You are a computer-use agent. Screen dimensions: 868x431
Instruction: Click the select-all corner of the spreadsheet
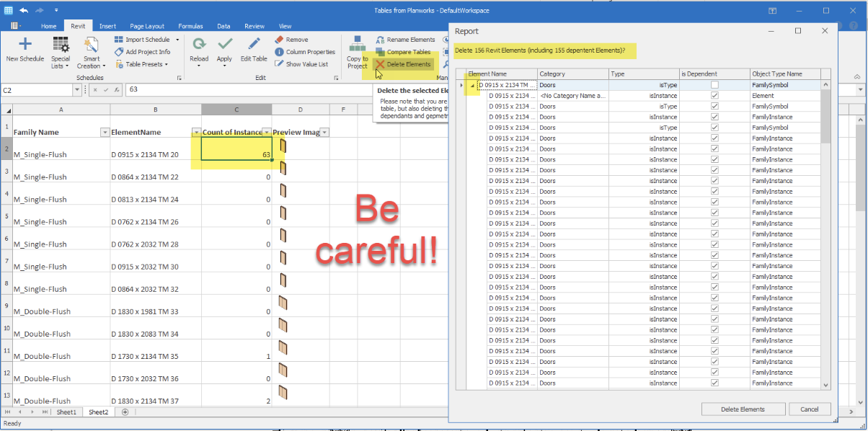pos(6,110)
